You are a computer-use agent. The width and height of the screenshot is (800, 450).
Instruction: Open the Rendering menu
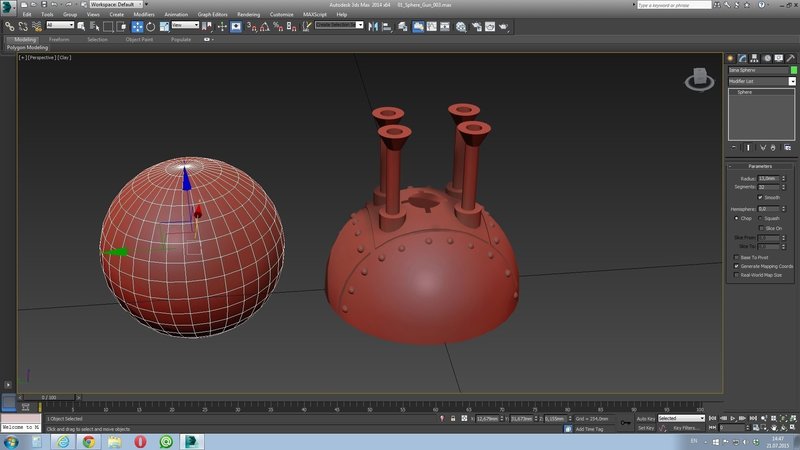(x=248, y=14)
